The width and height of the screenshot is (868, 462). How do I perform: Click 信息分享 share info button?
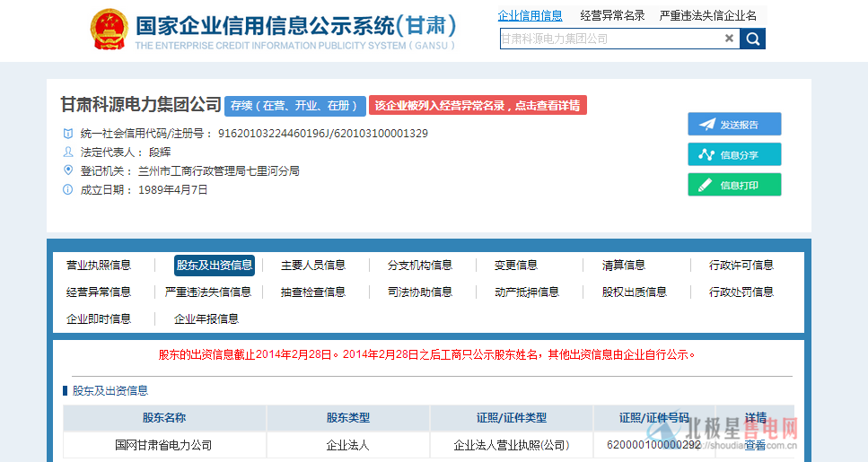click(734, 154)
